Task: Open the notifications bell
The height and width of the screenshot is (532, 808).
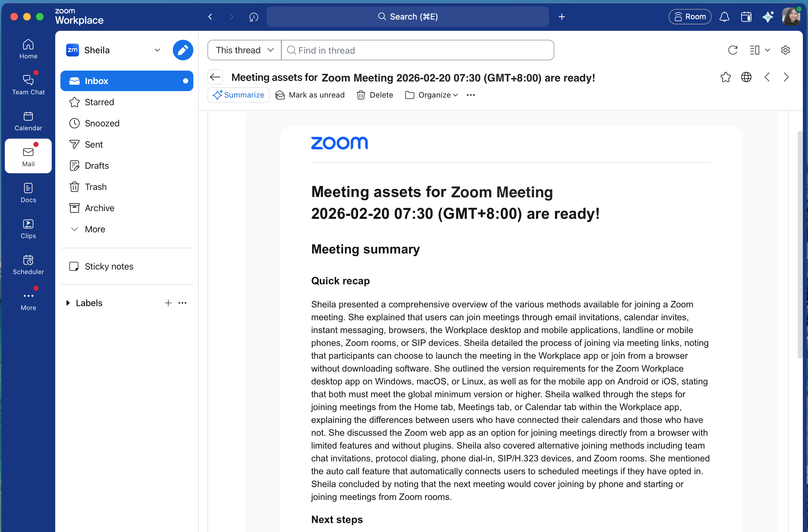Action: 724,17
